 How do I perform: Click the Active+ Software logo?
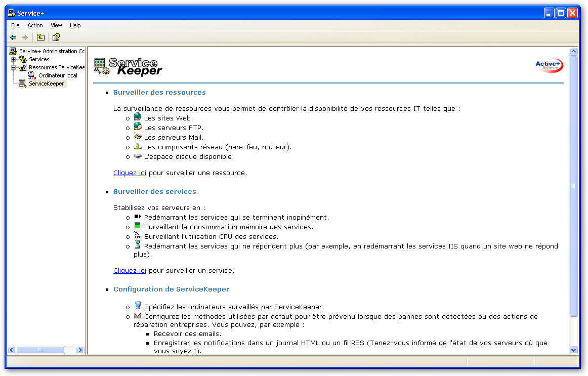click(x=549, y=66)
